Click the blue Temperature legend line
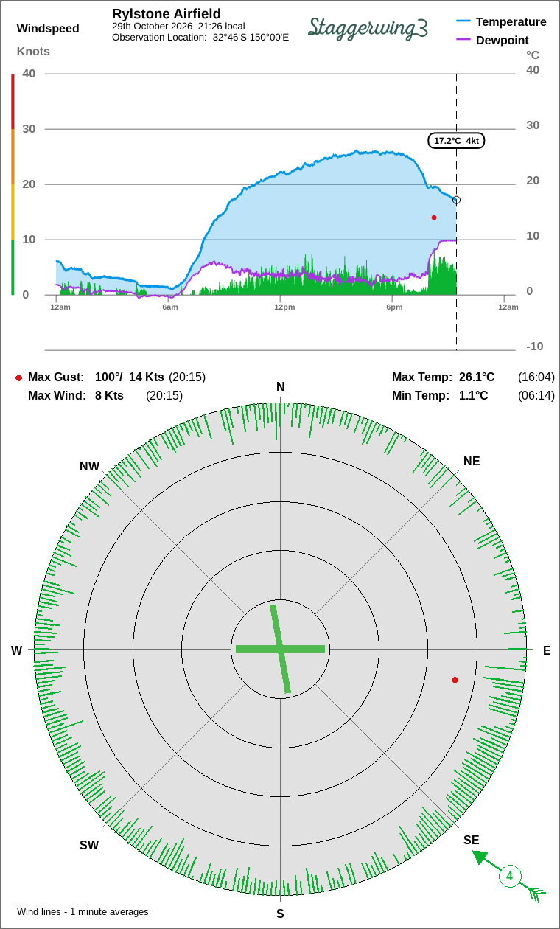The width and height of the screenshot is (560, 929). [x=463, y=21]
